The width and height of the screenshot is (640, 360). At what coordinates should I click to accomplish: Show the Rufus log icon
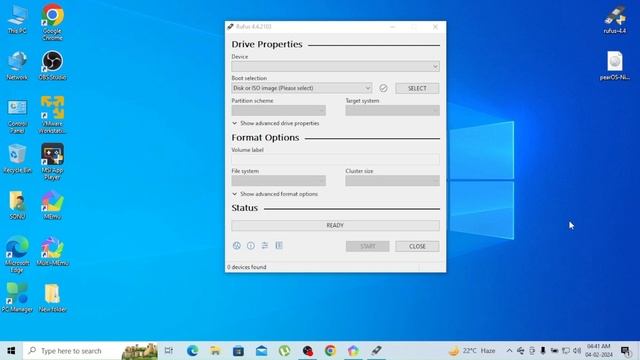pyautogui.click(x=279, y=246)
